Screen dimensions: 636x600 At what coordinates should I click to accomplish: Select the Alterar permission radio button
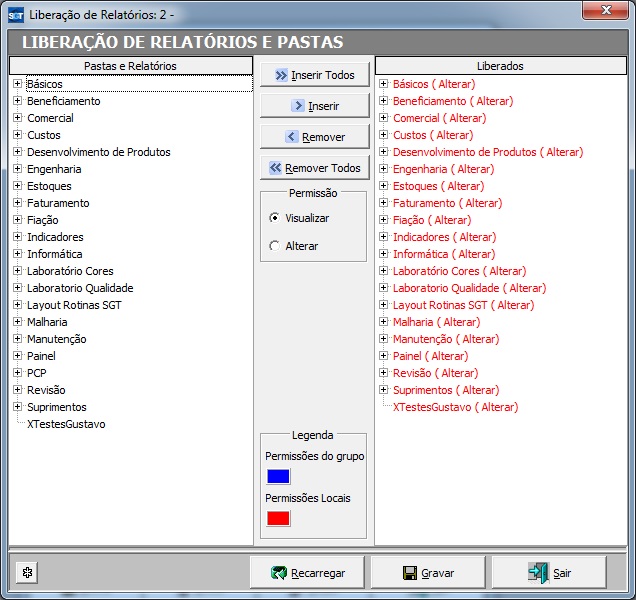(275, 246)
